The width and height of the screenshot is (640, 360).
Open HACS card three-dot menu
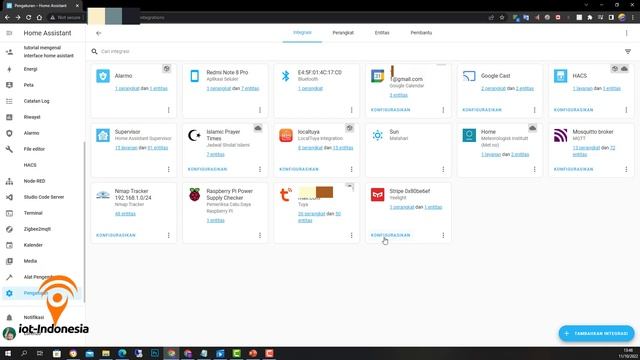[x=626, y=110]
